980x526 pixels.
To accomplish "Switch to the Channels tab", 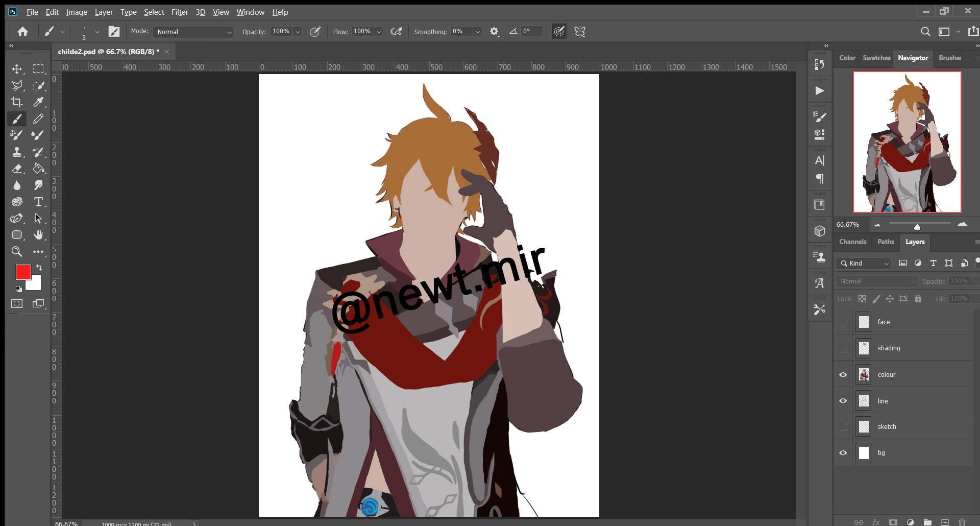I will coord(852,242).
